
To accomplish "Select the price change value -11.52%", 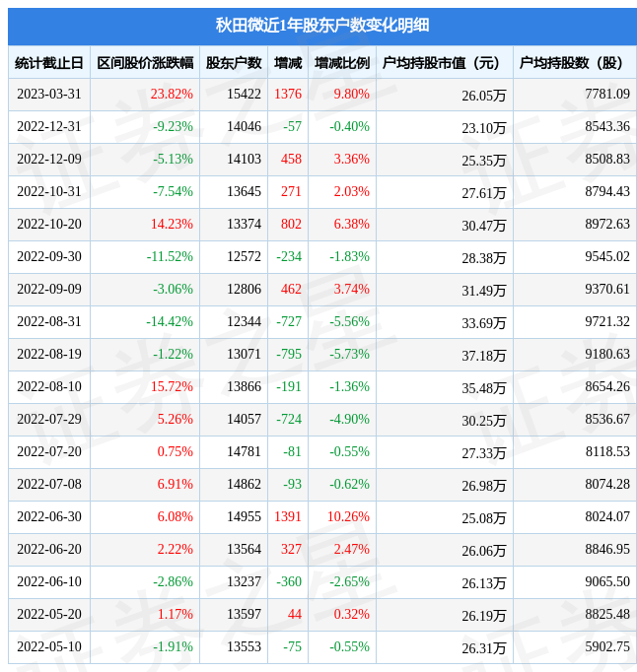I will tap(170, 257).
